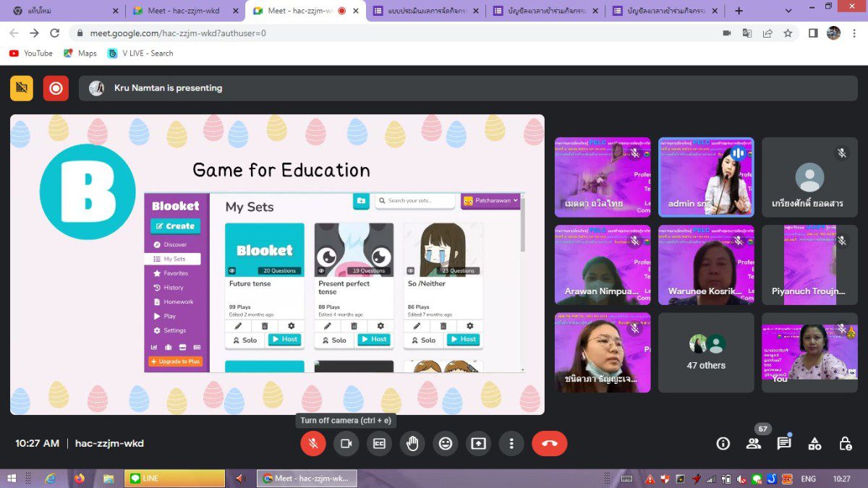Select Piyanuch Troujn participant tile
The height and width of the screenshot is (488, 868).
(x=809, y=265)
